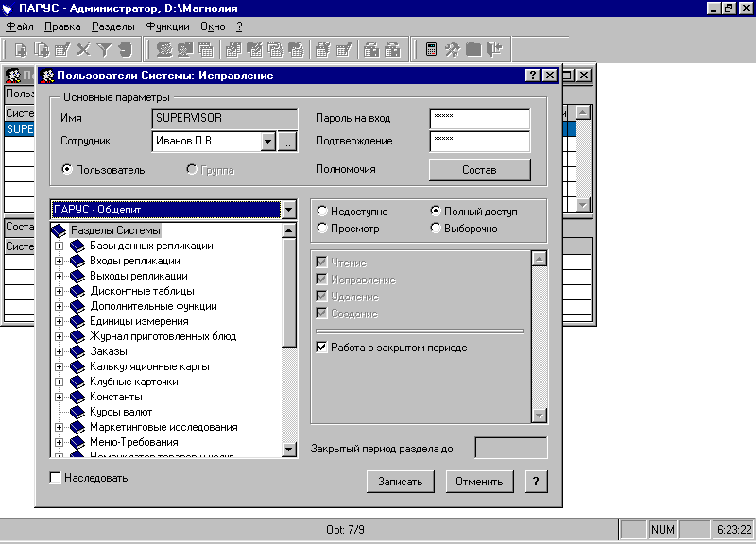Click the book icon beside Константы
This screenshot has height=544, width=756.
click(77, 397)
